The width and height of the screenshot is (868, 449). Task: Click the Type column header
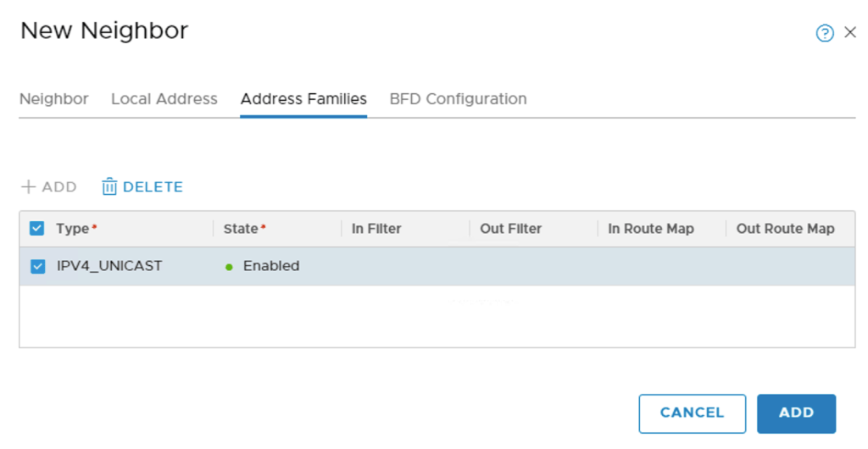(73, 229)
